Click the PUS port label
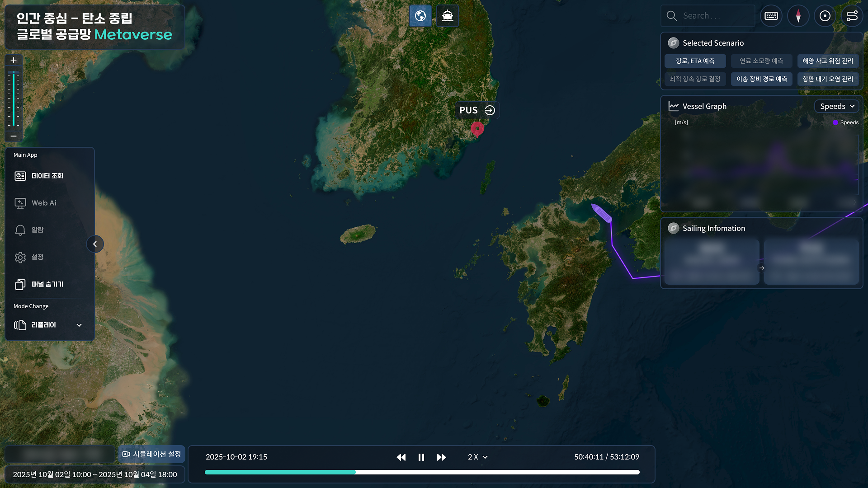The image size is (868, 488). [468, 110]
